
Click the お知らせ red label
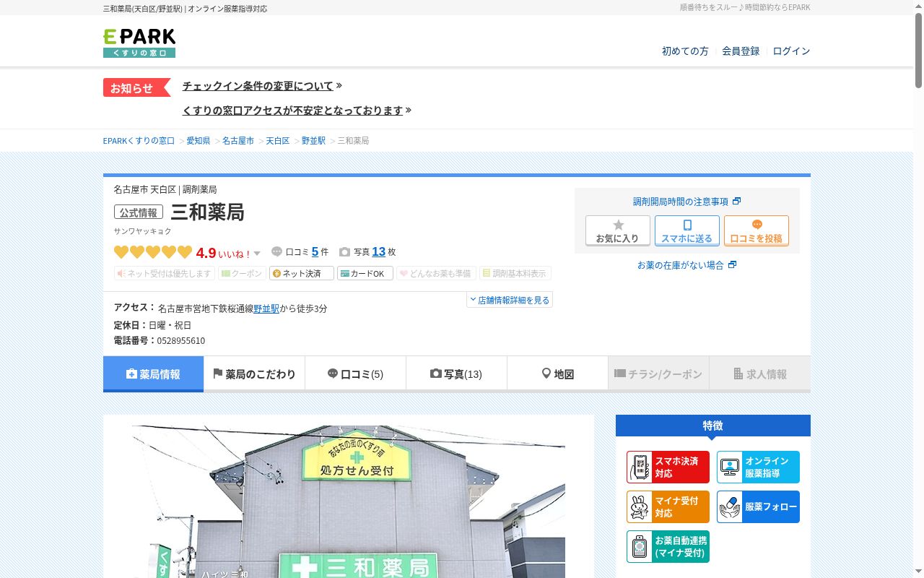pyautogui.click(x=136, y=88)
